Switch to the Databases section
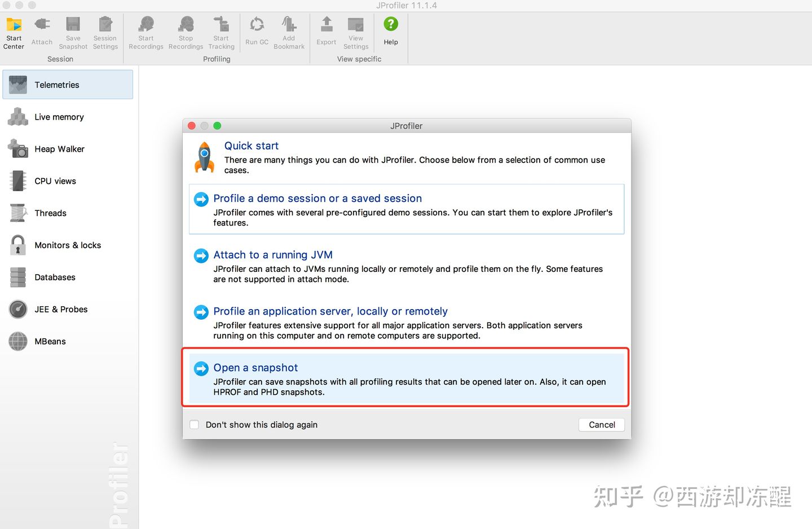This screenshot has height=529, width=812. tap(55, 277)
